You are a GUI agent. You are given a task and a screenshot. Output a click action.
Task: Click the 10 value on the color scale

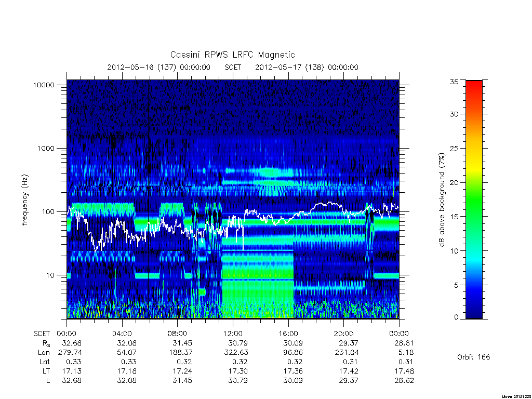tap(454, 251)
